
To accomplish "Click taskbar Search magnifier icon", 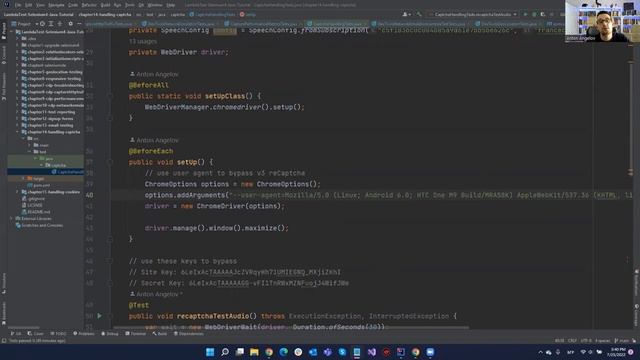I will [x=224, y=352].
